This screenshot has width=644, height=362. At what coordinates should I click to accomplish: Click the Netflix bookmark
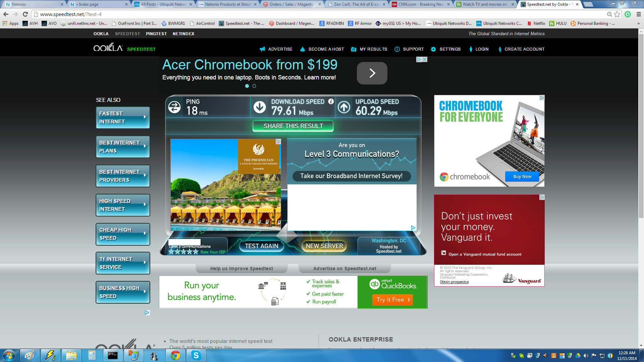click(536, 23)
